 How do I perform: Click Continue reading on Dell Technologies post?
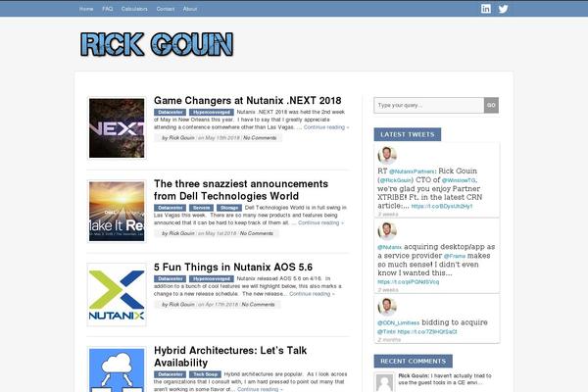[x=320, y=222]
